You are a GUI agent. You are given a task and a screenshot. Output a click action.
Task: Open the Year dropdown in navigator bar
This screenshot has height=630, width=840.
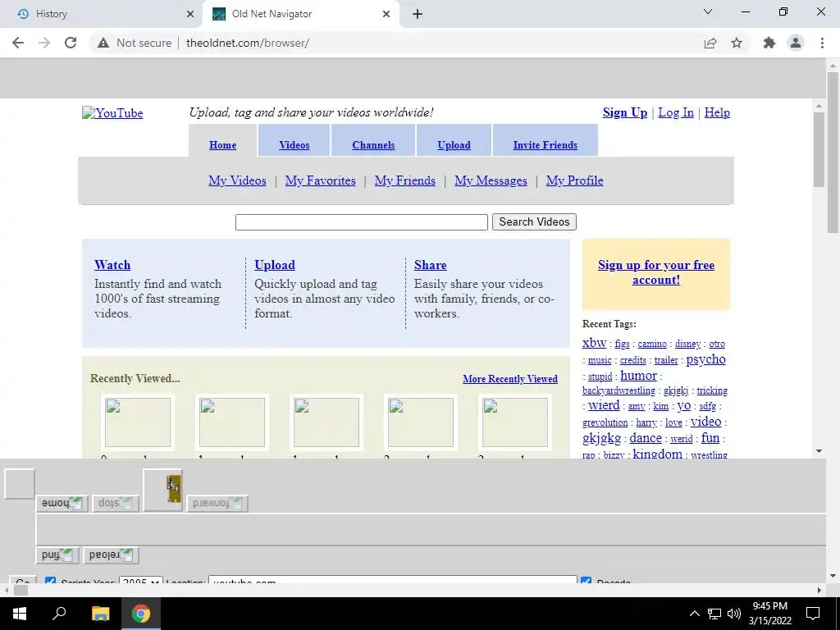coord(141,580)
